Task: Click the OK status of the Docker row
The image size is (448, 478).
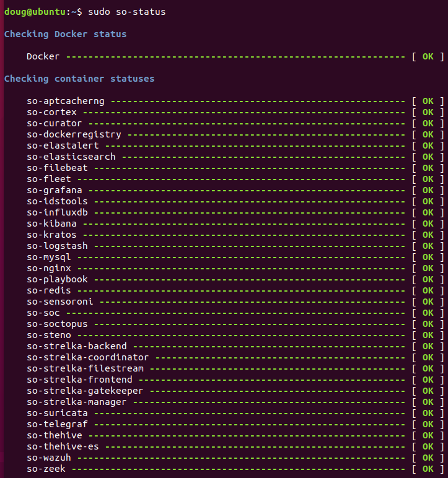Action: click(x=428, y=57)
